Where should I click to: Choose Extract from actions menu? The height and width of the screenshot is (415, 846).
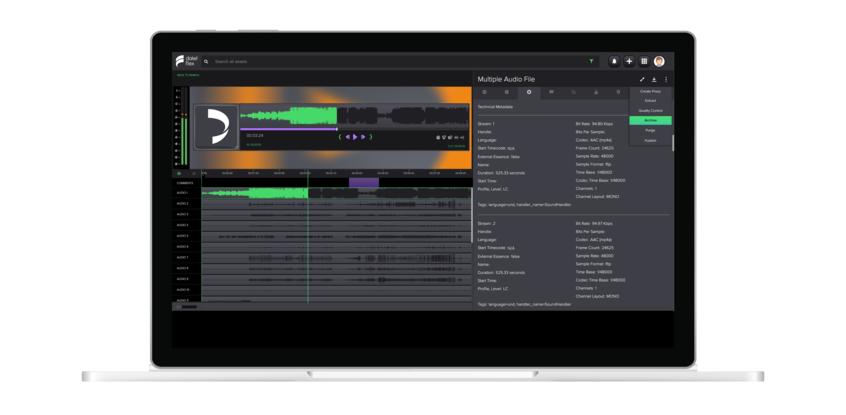pos(650,100)
